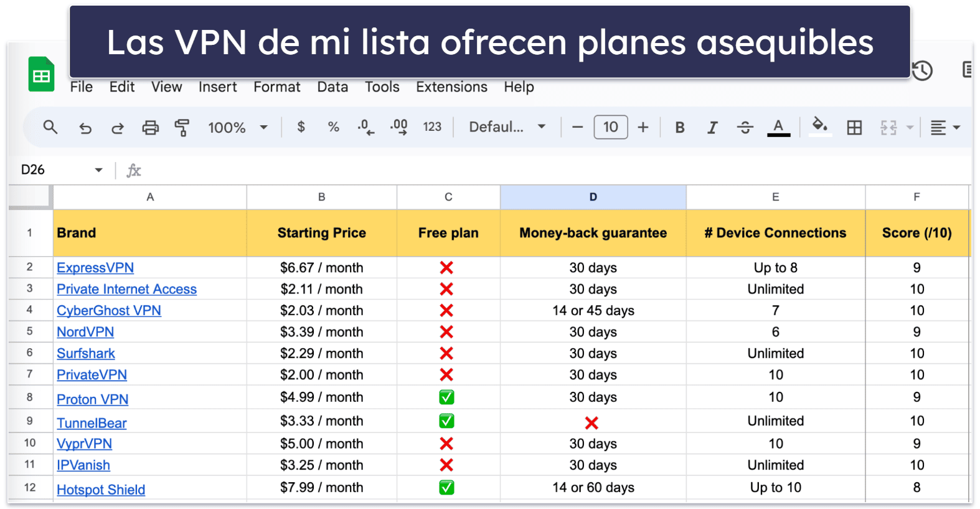980x509 pixels.
Task: Increase font size with plus button
Action: (x=643, y=128)
